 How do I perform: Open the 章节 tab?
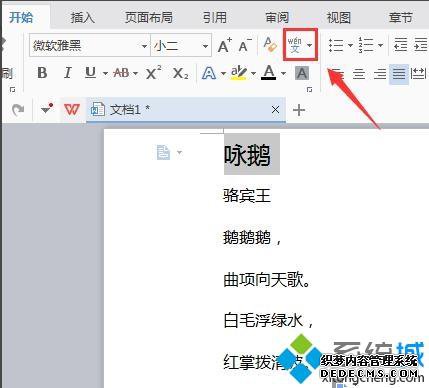[401, 18]
